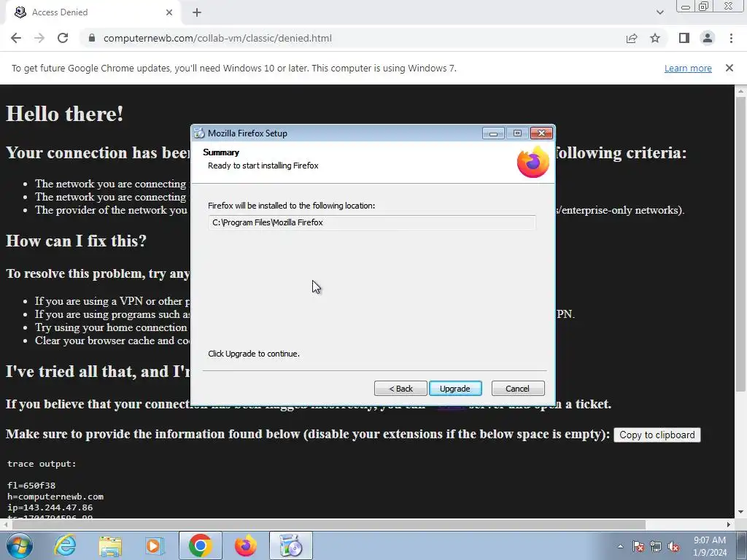Click 'Ready to start installing Firefox' text
747x560 pixels.
[x=263, y=166]
